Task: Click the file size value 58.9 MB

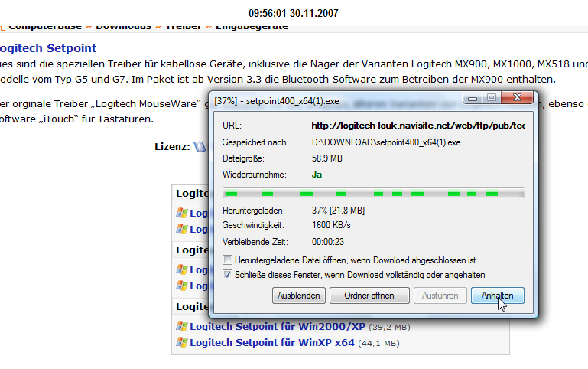Action: point(327,158)
